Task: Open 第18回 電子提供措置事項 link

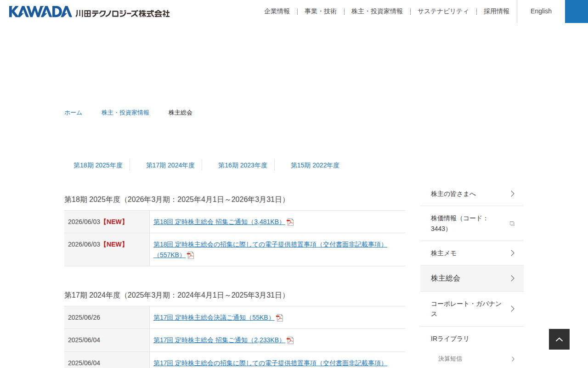Action: click(x=270, y=250)
